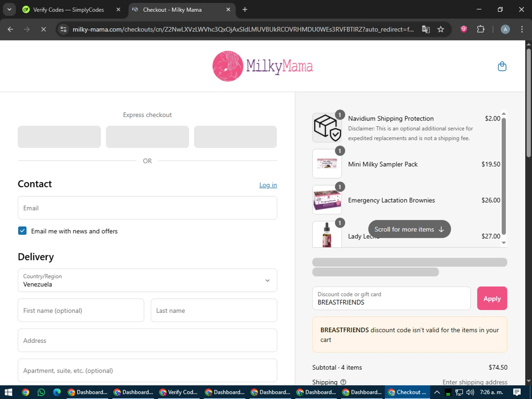The height and width of the screenshot is (399, 532).
Task: Open the Windows Start menu
Action: pos(9,392)
